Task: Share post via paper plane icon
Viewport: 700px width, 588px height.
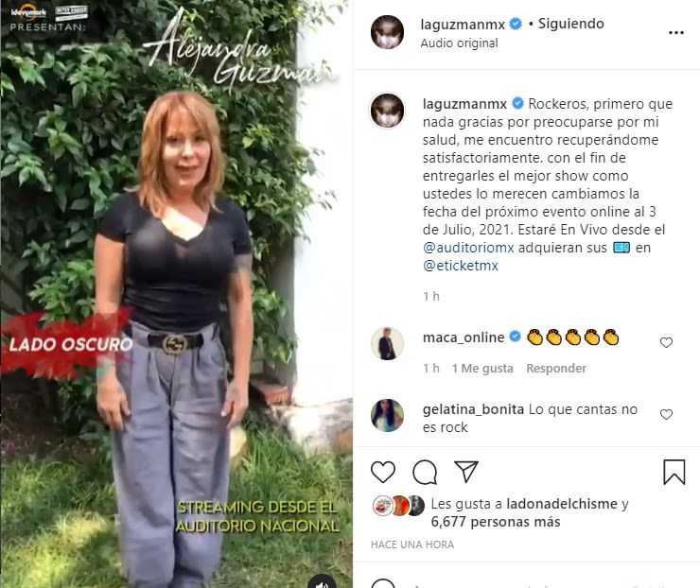Action: [x=466, y=471]
